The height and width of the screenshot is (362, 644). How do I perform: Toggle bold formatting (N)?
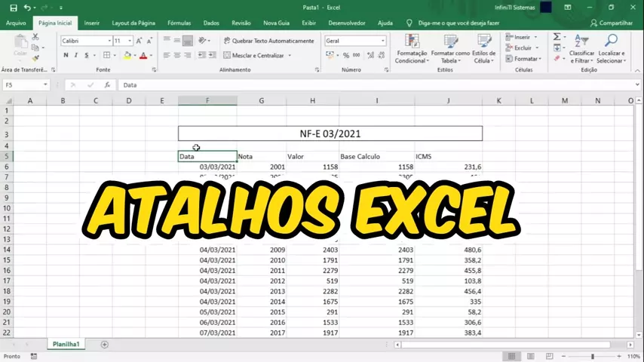pos(66,55)
